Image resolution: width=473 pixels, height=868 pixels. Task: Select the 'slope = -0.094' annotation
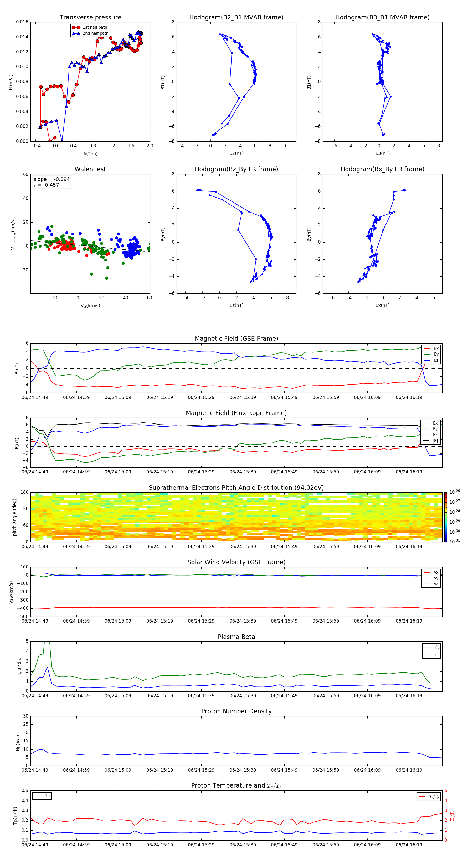click(52, 179)
